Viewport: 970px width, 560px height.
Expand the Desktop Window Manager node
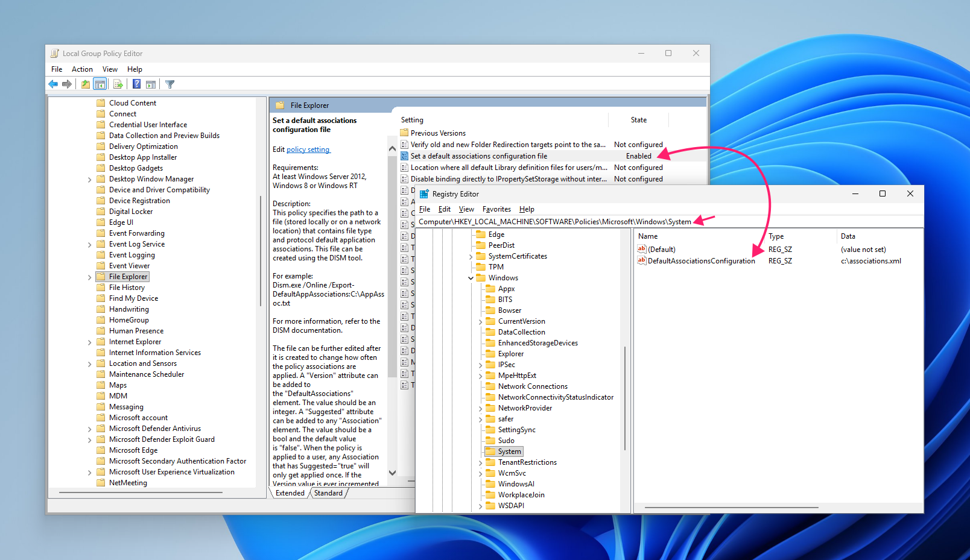point(90,179)
